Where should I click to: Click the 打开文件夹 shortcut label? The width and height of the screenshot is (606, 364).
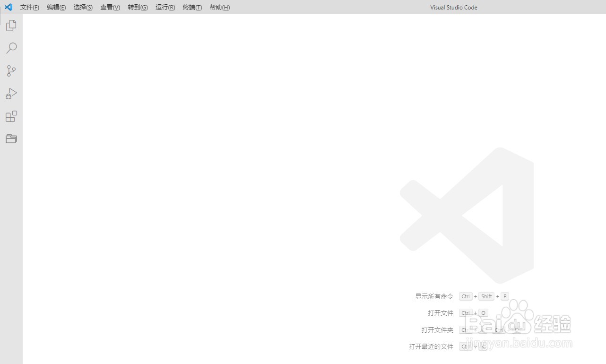coord(438,330)
